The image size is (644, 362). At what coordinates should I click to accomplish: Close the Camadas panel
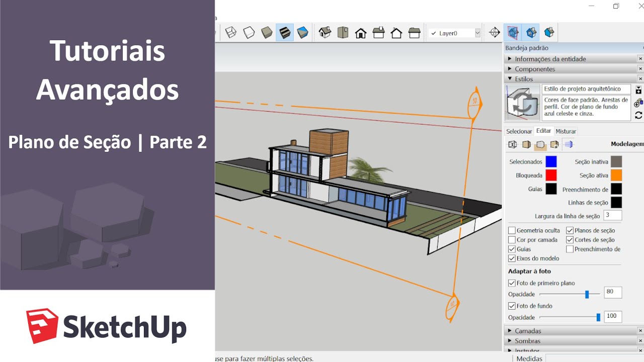[640, 331]
